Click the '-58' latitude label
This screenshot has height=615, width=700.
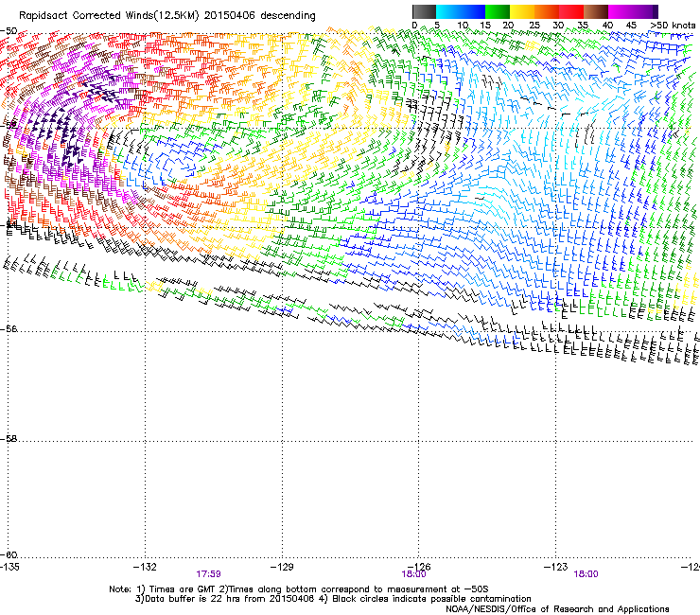[9, 439]
